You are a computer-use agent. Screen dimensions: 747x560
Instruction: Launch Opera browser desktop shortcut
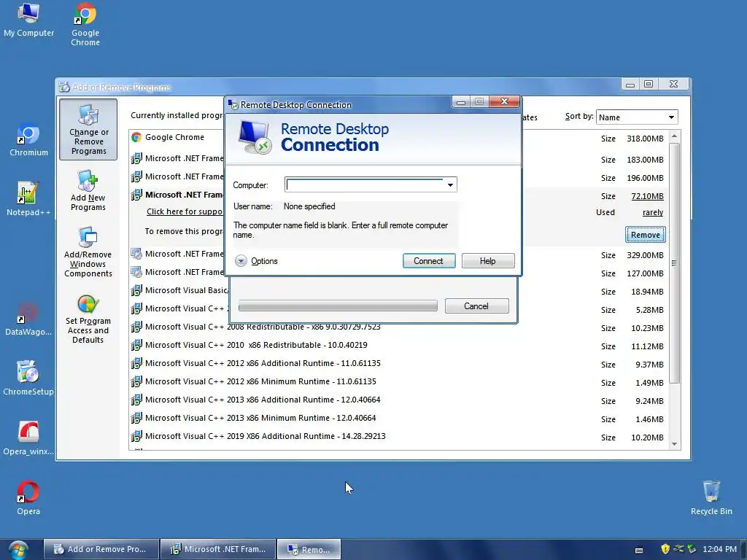pos(28,498)
